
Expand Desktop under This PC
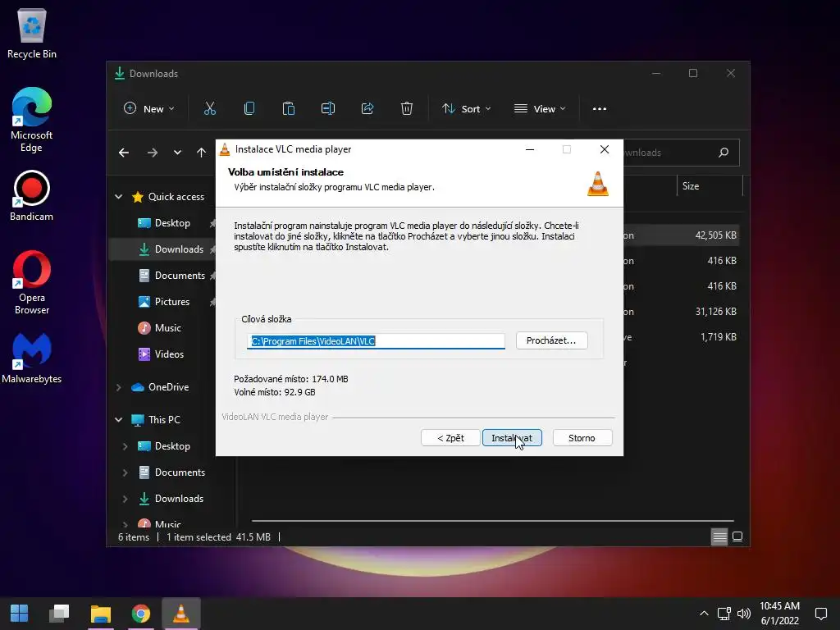(x=125, y=445)
